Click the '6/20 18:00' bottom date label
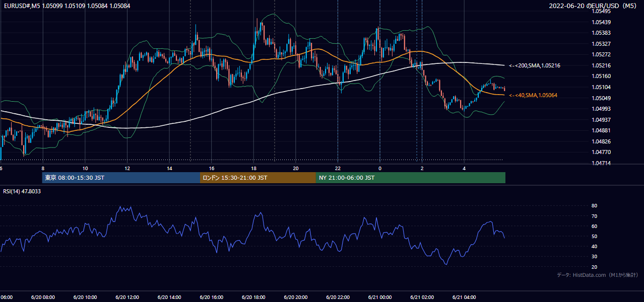The height and width of the screenshot is (302, 644). click(253, 297)
